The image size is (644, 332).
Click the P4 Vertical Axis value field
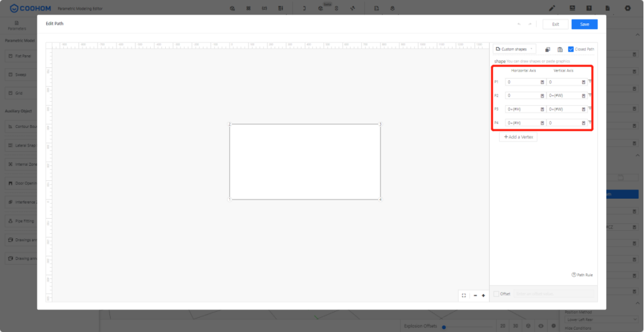tap(567, 123)
